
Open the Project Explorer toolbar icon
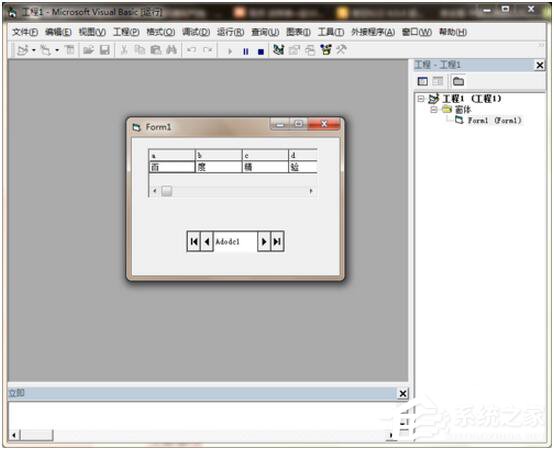click(x=279, y=50)
